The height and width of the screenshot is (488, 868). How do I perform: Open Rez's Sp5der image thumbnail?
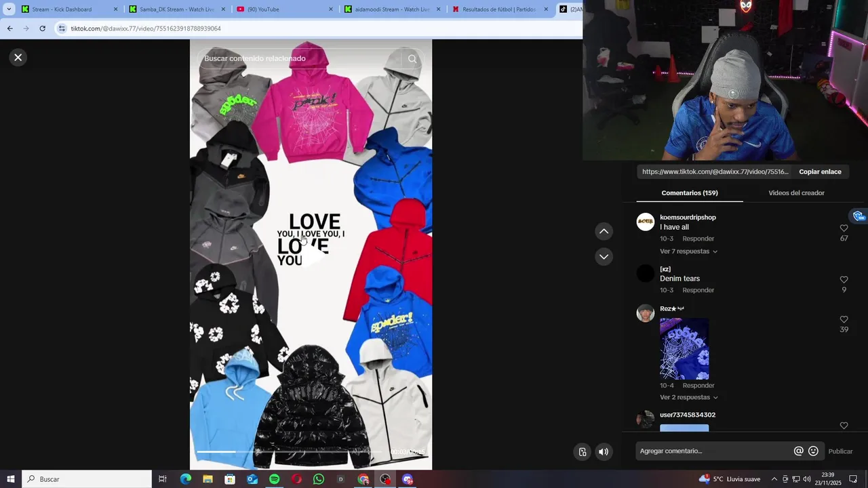click(x=684, y=349)
